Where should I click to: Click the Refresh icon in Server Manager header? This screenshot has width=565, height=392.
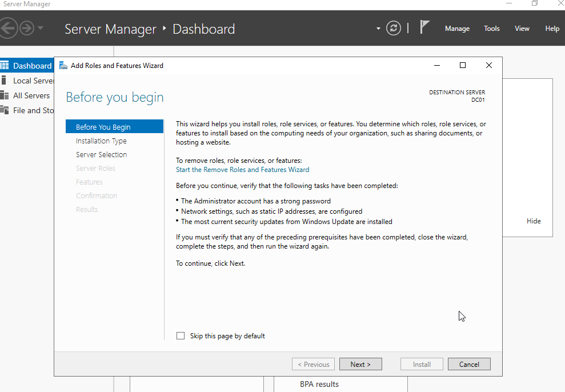click(x=393, y=28)
